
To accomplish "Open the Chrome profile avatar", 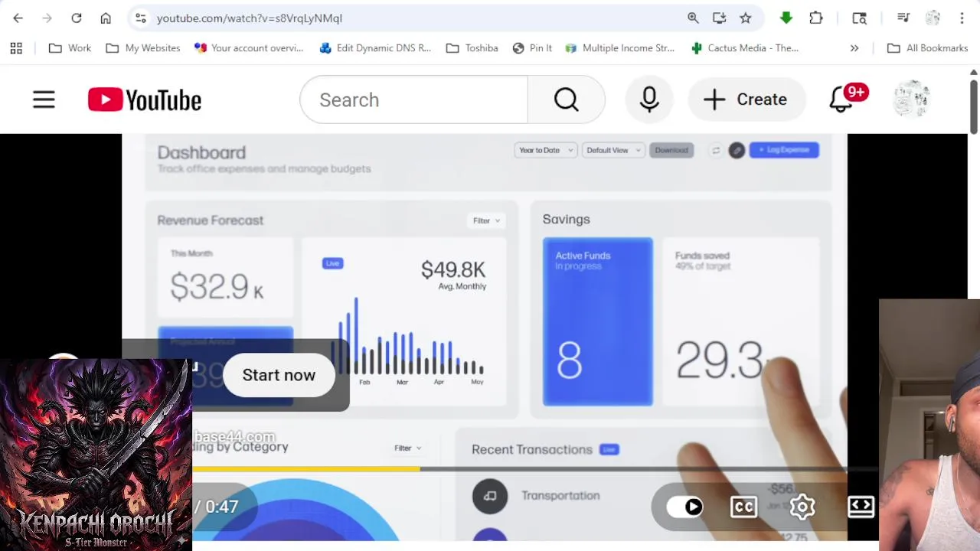I will pos(933,18).
